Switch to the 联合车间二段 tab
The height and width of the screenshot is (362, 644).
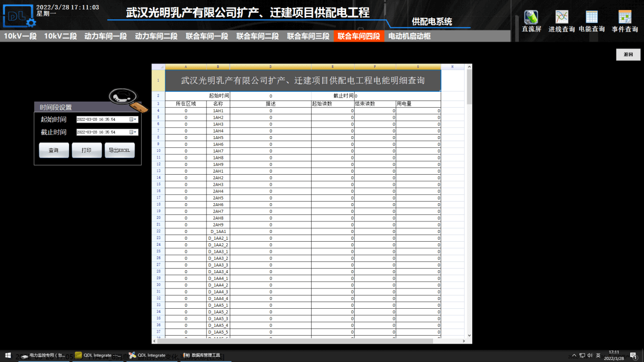[258, 36]
